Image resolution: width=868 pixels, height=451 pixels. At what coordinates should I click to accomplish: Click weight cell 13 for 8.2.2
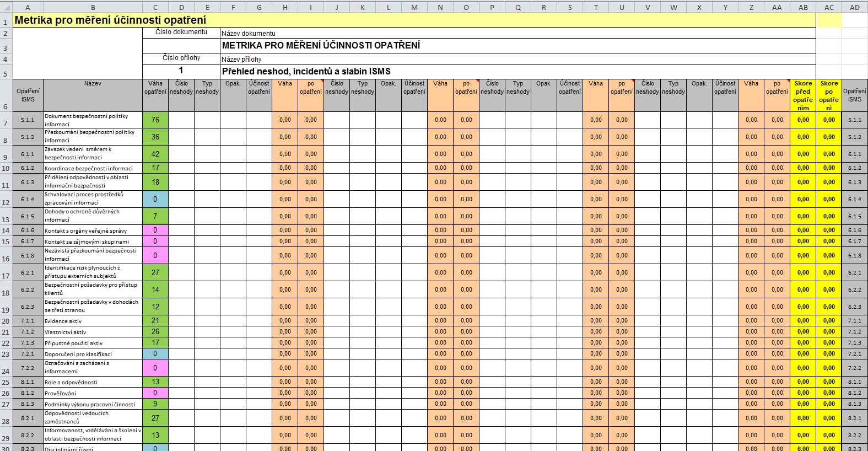[x=155, y=436]
